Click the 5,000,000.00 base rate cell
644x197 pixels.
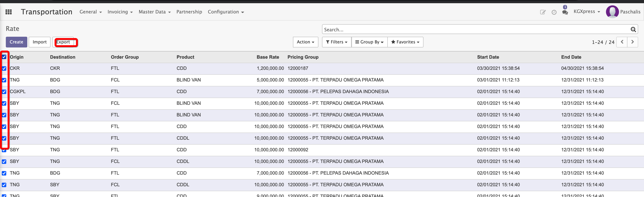270,80
